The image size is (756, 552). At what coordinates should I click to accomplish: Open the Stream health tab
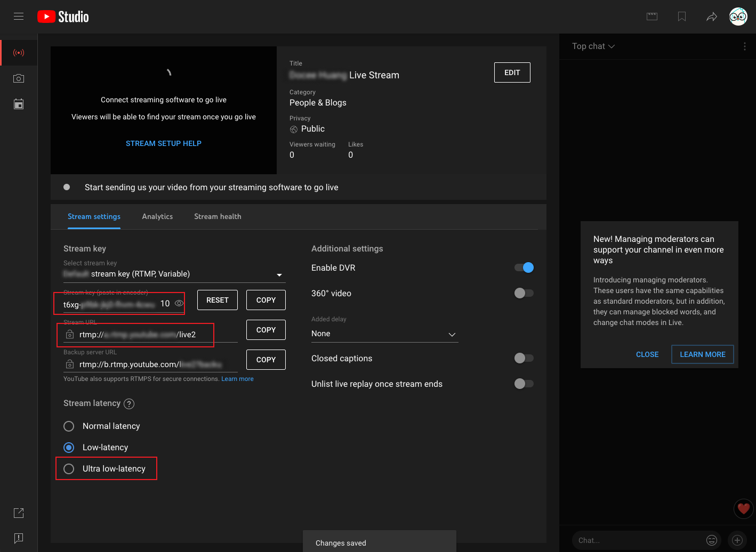[218, 216]
